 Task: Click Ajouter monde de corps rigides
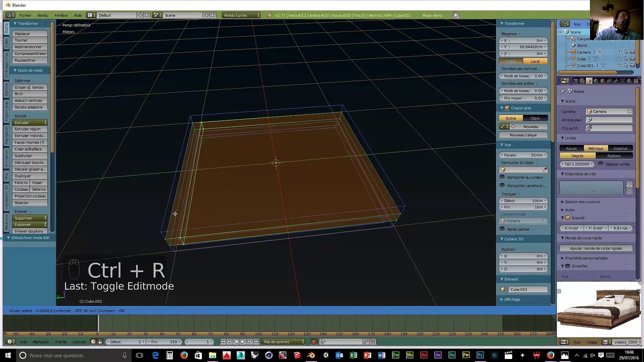pos(596,248)
